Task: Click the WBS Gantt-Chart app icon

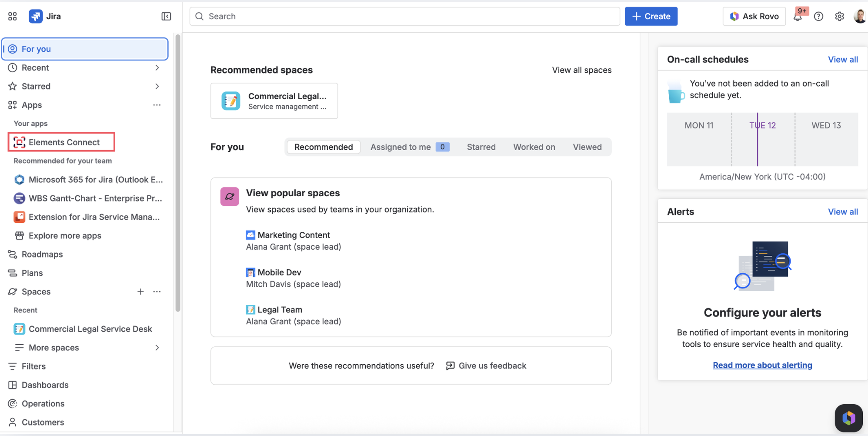Action: (x=20, y=198)
